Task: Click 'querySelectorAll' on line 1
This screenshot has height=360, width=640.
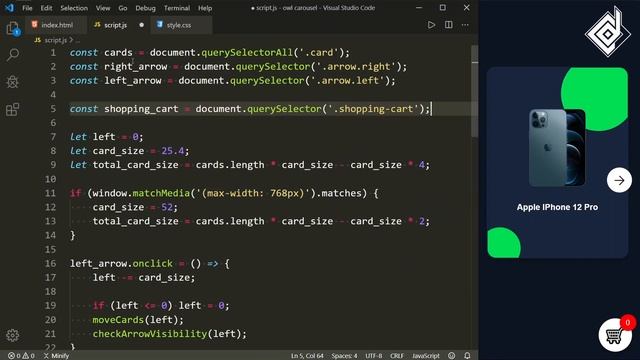Action: point(247,53)
